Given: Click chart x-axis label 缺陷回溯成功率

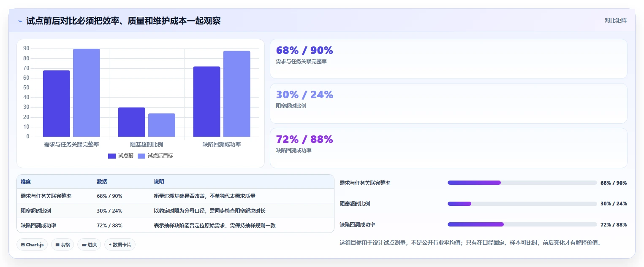Looking at the screenshot, I should (x=222, y=144).
